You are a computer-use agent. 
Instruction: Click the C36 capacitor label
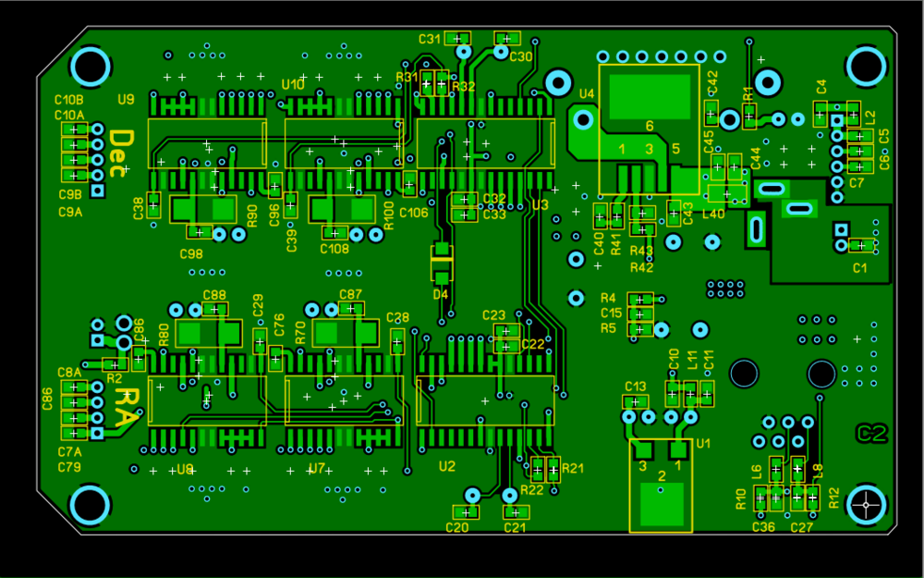[764, 527]
